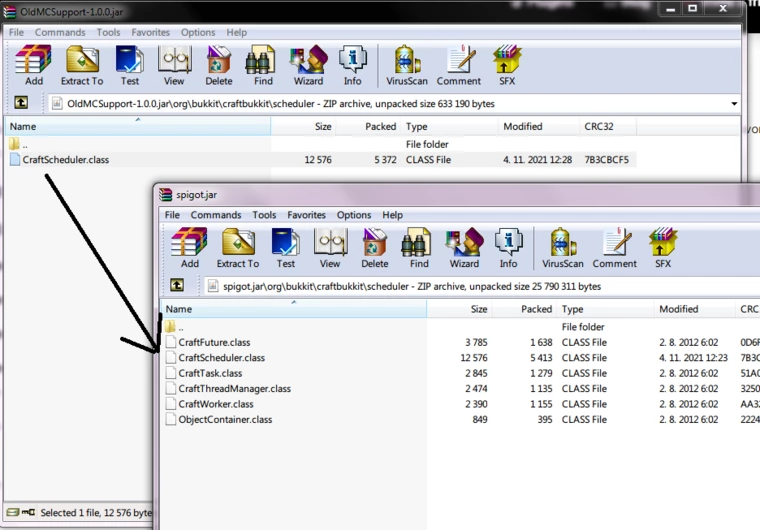The image size is (760, 530).
Task: Open Help menu in OldMCSupport window
Action: pyautogui.click(x=237, y=32)
